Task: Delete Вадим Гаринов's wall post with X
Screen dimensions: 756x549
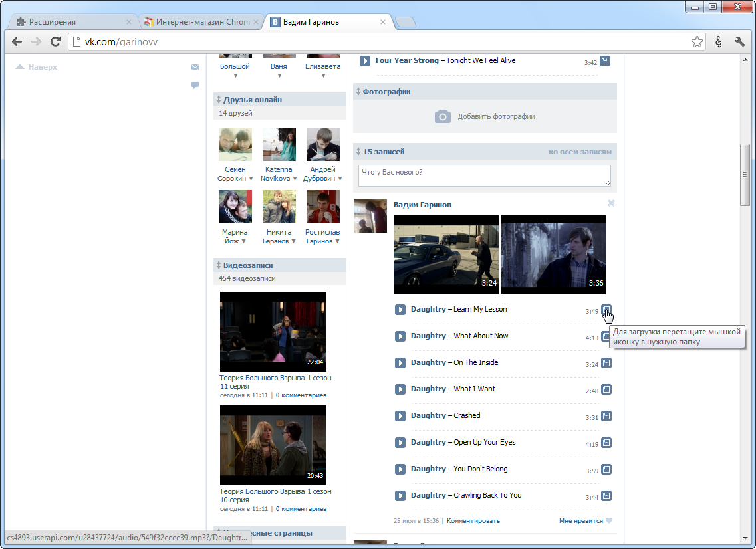Action: (611, 203)
